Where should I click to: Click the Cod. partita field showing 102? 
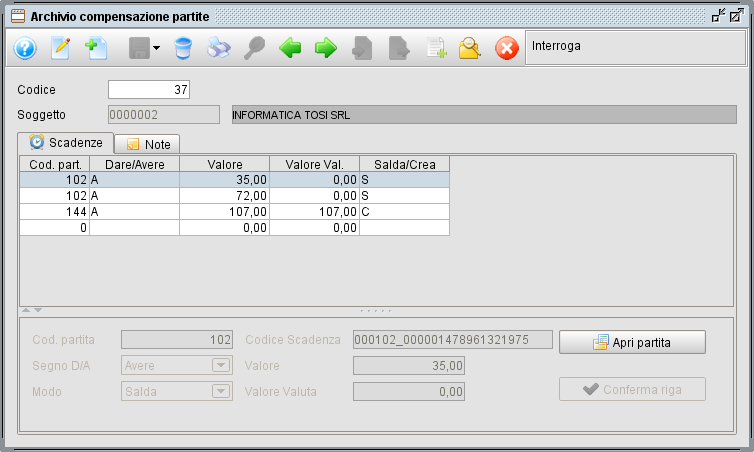[177, 339]
